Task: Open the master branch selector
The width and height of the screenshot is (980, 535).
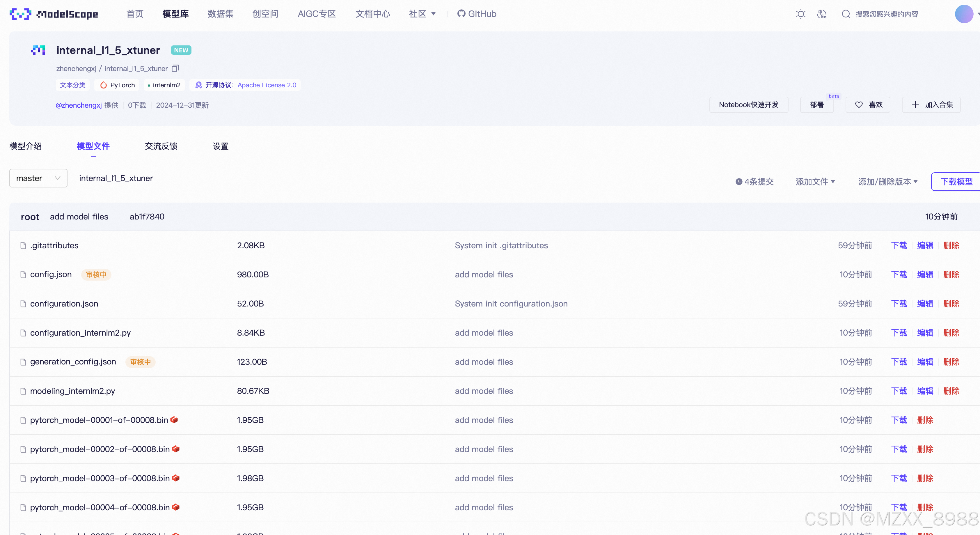Action: (x=38, y=178)
